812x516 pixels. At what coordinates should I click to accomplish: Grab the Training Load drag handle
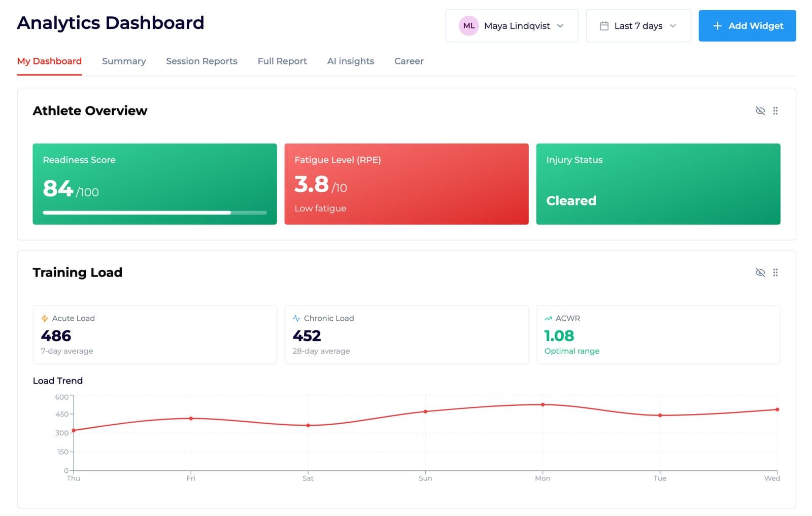click(x=775, y=272)
